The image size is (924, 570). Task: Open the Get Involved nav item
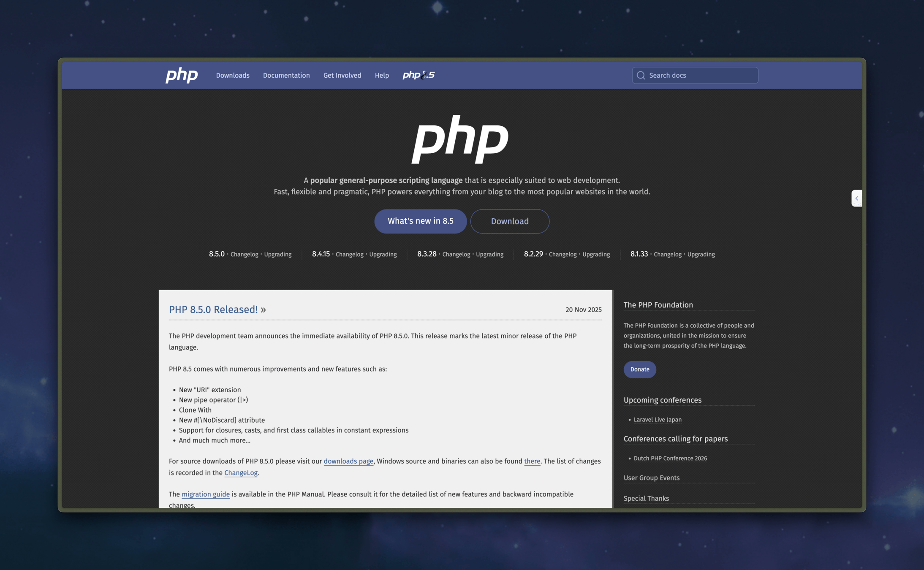click(x=342, y=75)
